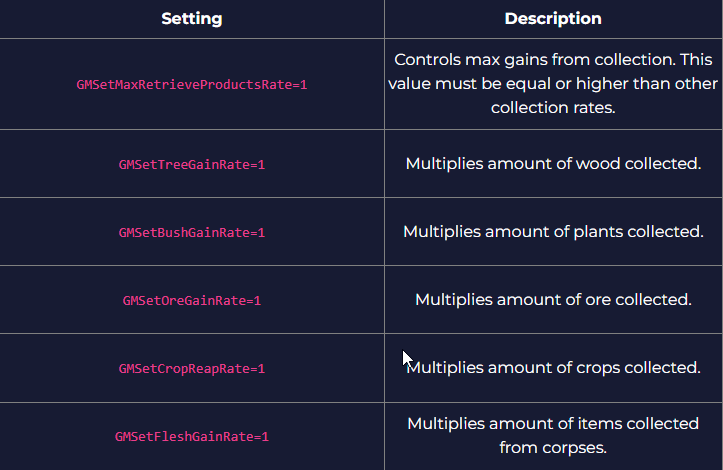Click "Multiplies amount of ore collected." text
This screenshot has height=470, width=723.
click(553, 300)
